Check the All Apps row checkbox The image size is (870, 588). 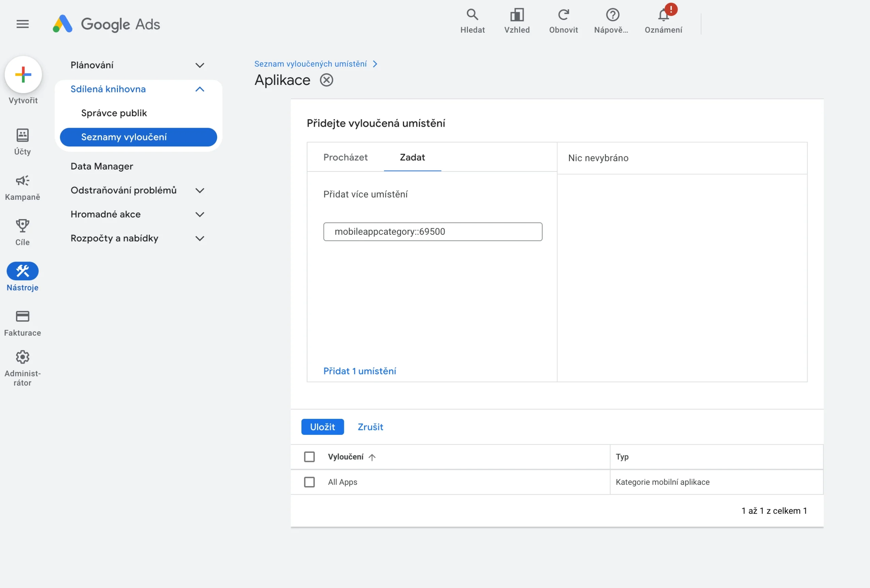pos(309,482)
